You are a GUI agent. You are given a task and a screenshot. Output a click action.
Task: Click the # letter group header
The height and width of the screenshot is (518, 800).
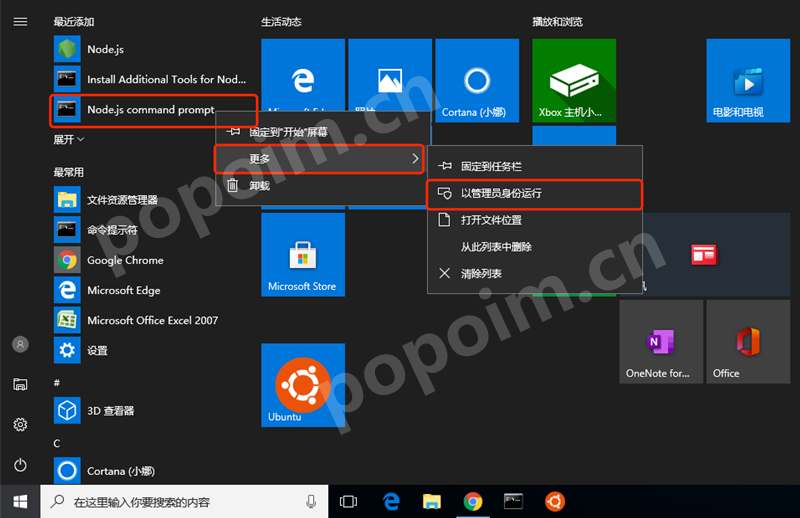(x=57, y=382)
